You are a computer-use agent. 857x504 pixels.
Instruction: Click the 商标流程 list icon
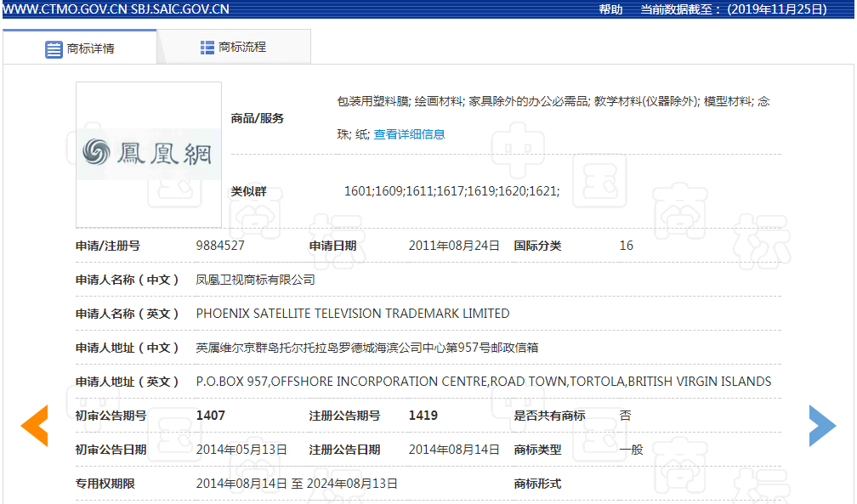tap(207, 48)
